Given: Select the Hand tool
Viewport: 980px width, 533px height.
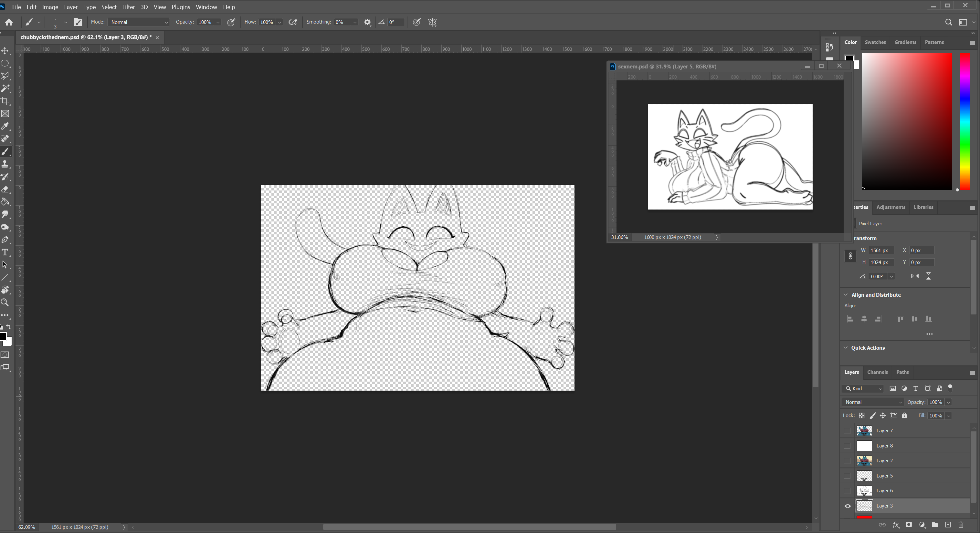Looking at the screenshot, I should coord(5,290).
